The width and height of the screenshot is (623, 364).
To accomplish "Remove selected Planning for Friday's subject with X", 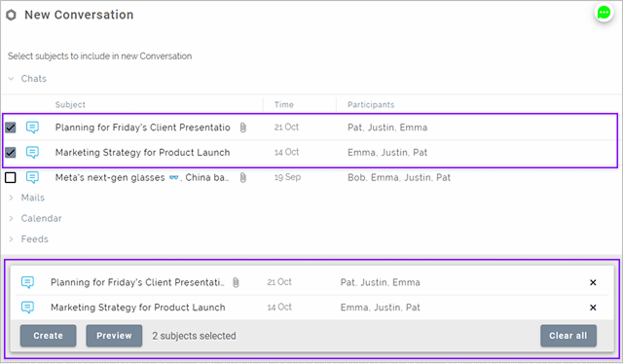I will click(593, 282).
